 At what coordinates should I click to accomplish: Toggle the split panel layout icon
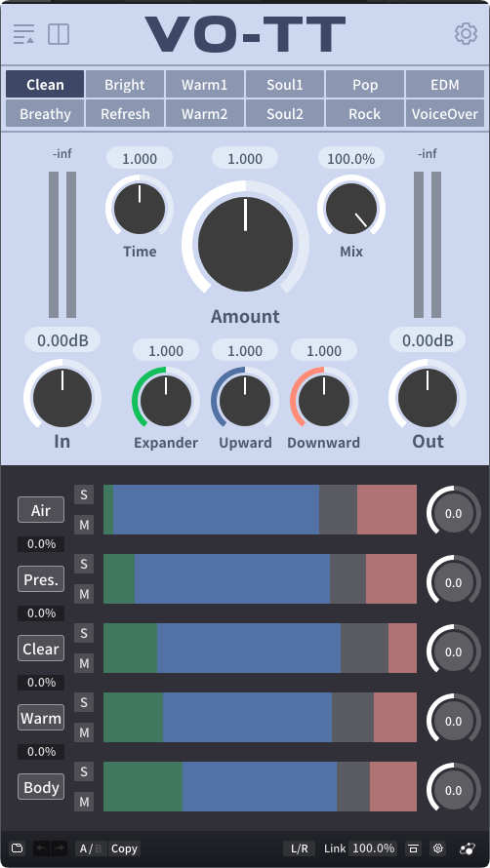point(59,34)
